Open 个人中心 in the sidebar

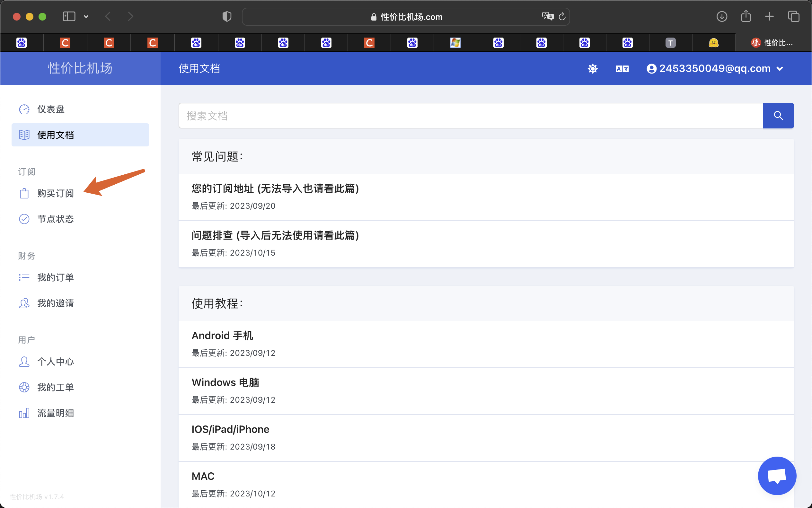pyautogui.click(x=80, y=362)
